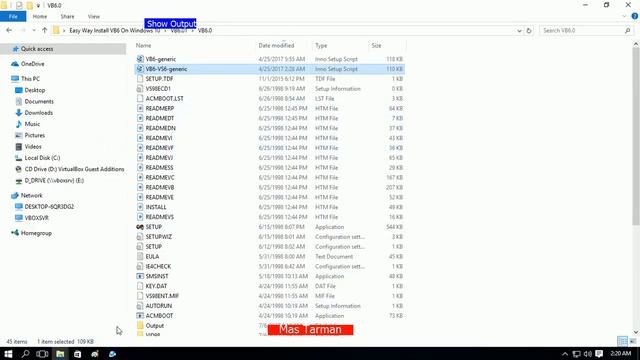The width and height of the screenshot is (640, 360).
Task: Open the View ribbon tab
Action: [93, 16]
